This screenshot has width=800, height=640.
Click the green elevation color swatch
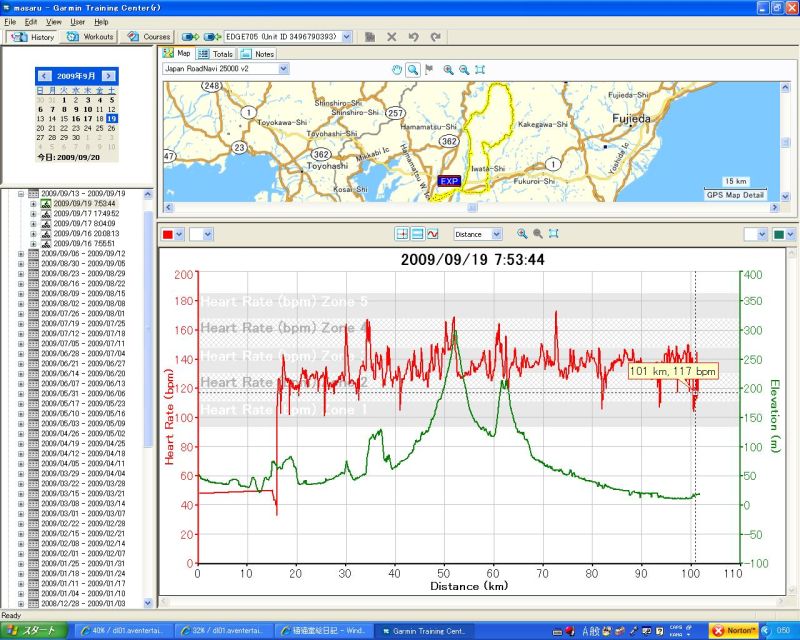tap(779, 234)
